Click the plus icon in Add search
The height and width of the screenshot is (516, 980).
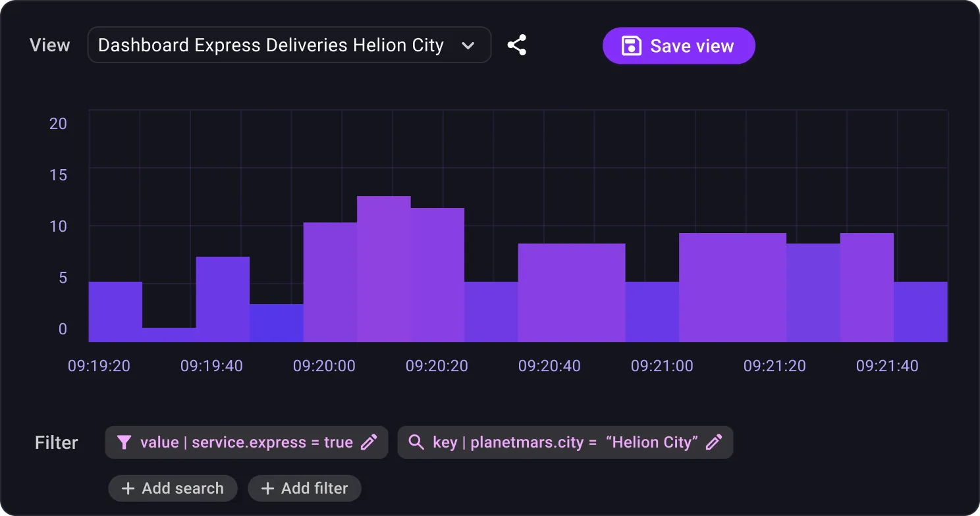pos(128,488)
